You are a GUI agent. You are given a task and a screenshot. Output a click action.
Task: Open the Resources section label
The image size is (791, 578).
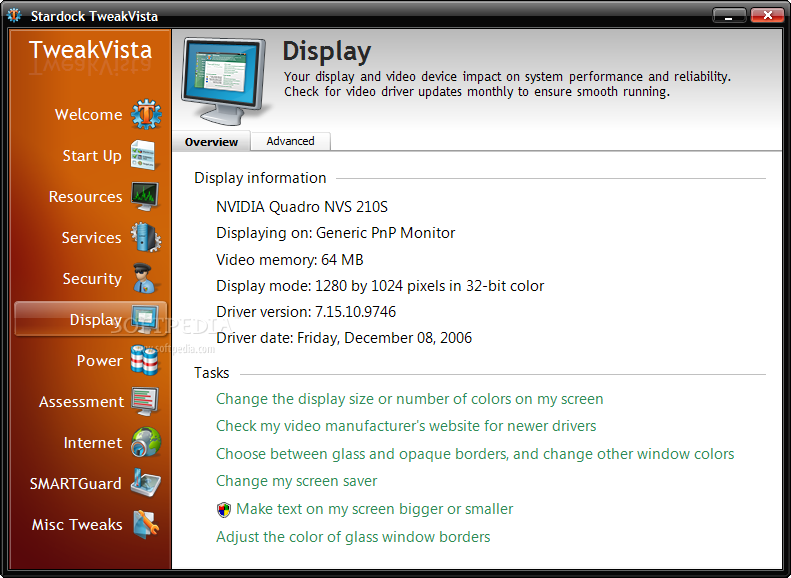(x=85, y=197)
